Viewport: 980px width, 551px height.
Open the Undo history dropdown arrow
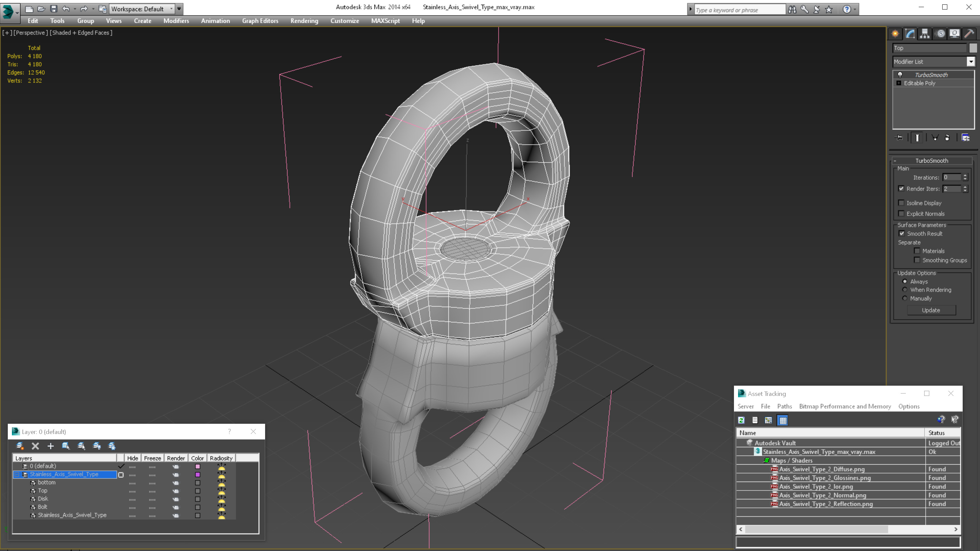[x=75, y=9]
